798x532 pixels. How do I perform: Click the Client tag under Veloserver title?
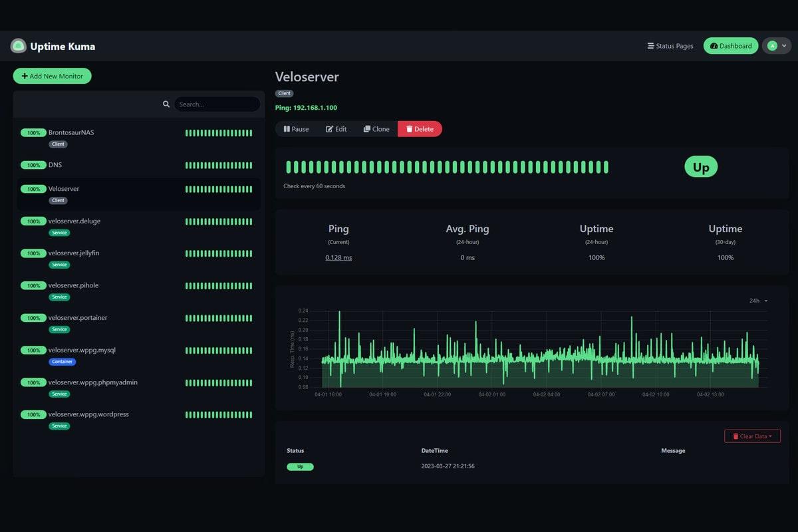(x=284, y=94)
